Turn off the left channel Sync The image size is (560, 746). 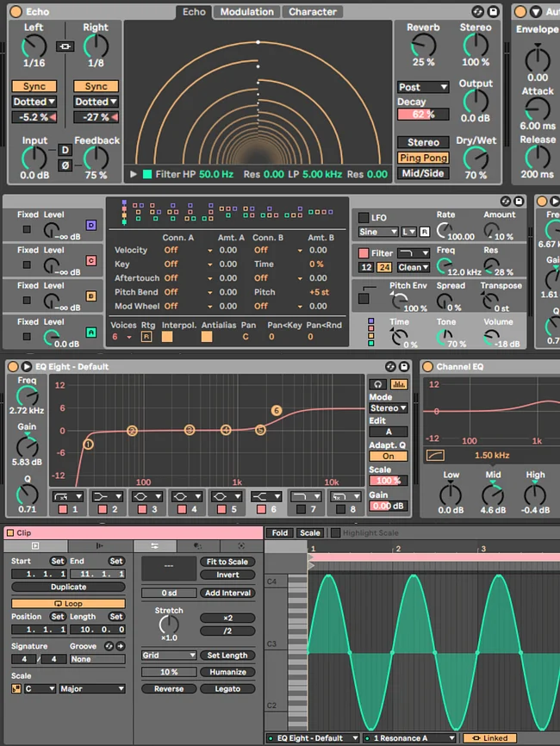(x=34, y=86)
